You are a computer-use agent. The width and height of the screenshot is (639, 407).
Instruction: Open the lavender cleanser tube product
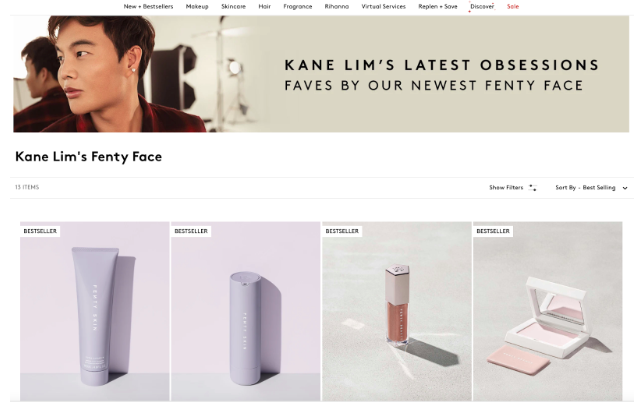coord(95,315)
